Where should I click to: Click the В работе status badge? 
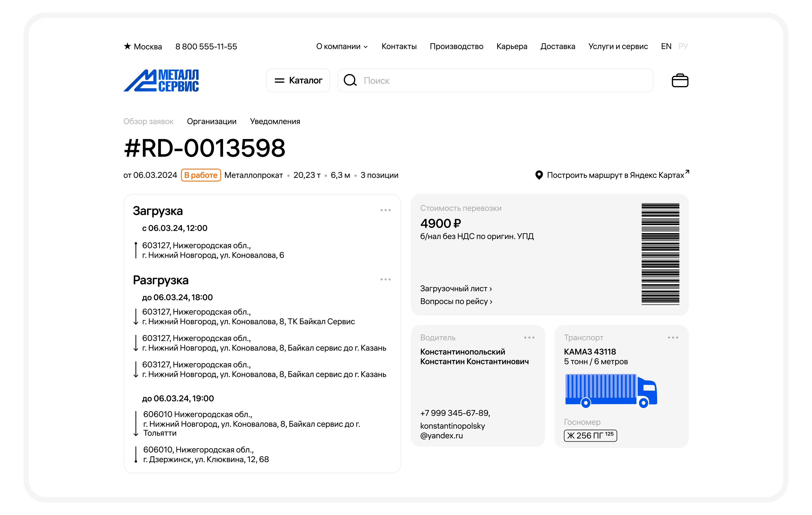click(x=201, y=175)
